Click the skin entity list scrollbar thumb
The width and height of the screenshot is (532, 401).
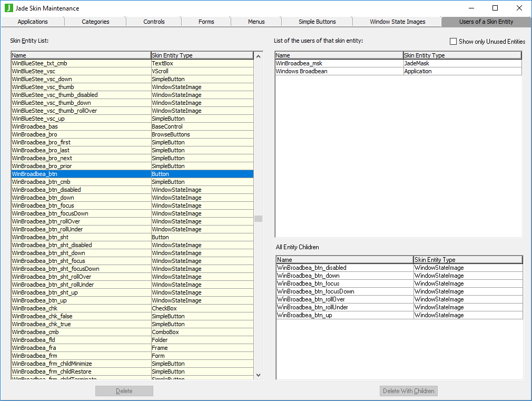[x=258, y=219]
